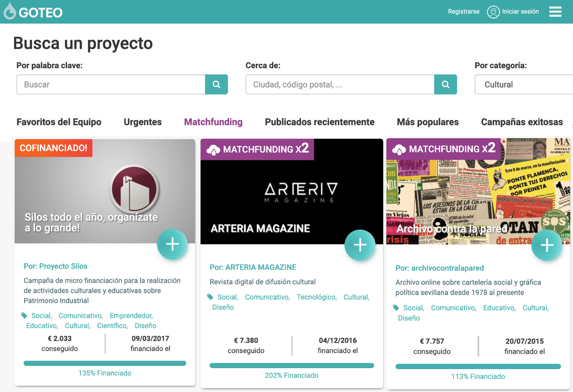Focus the Buscar keyword input field

click(111, 84)
